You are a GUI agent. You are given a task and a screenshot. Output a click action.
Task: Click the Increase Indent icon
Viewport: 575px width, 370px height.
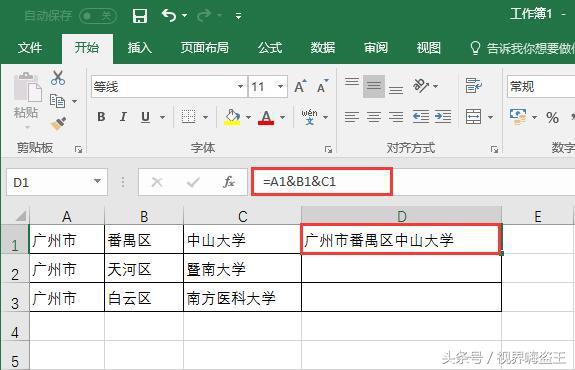point(443,117)
